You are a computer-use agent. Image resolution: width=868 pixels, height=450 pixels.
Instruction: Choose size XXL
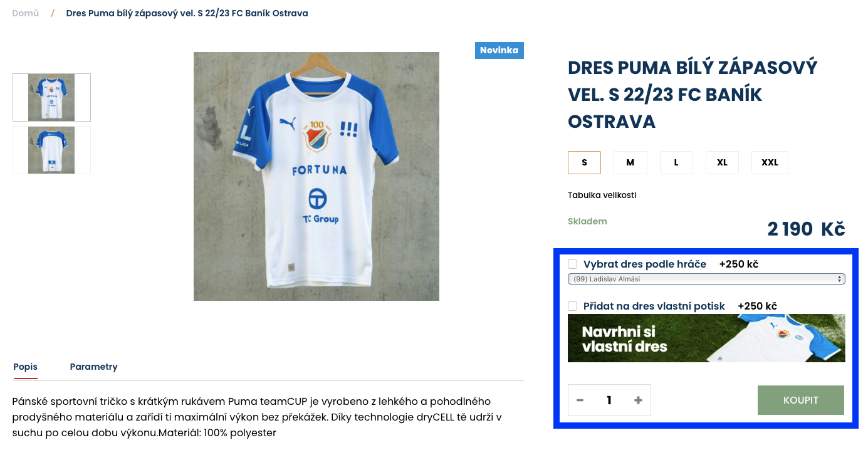coord(770,162)
